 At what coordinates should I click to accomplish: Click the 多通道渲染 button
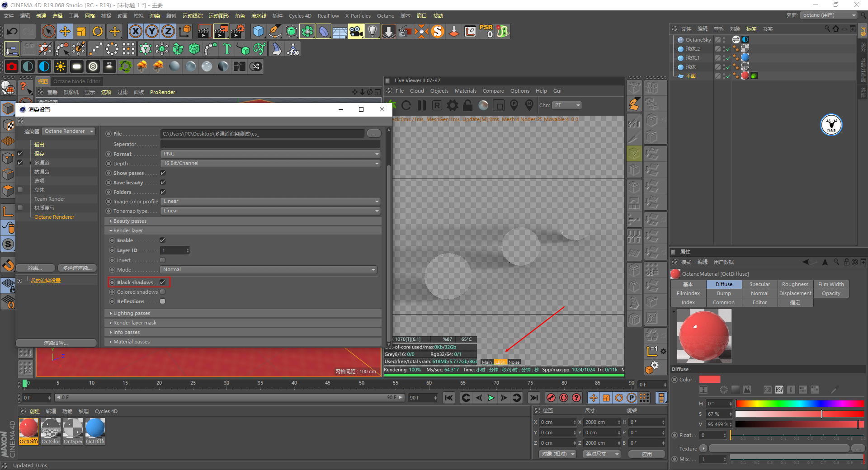pyautogui.click(x=77, y=268)
